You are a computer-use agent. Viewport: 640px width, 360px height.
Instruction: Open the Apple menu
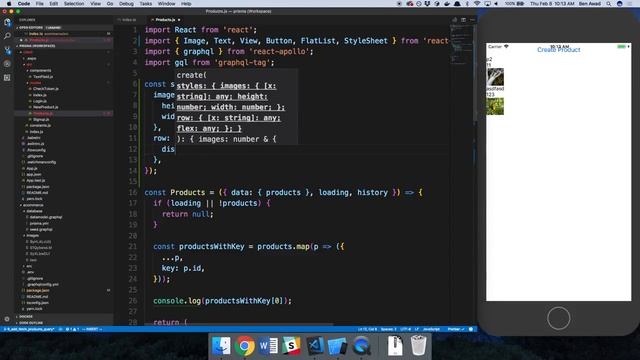point(9,3)
